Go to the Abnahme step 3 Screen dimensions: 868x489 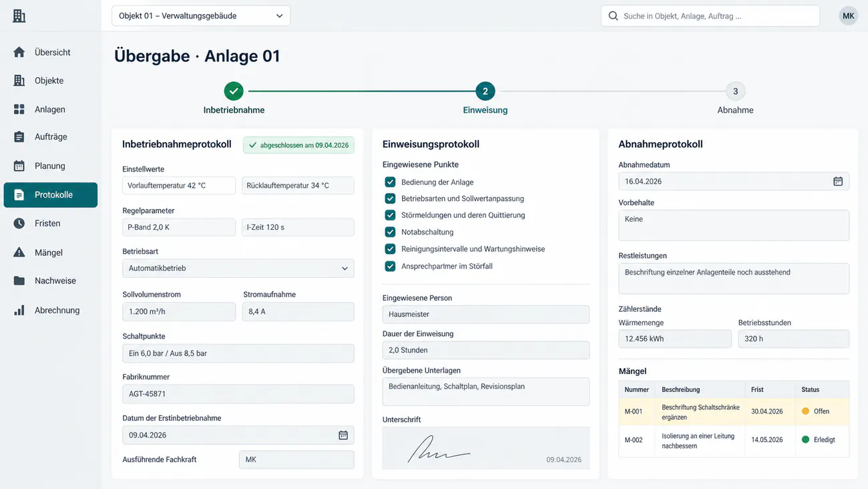735,91
